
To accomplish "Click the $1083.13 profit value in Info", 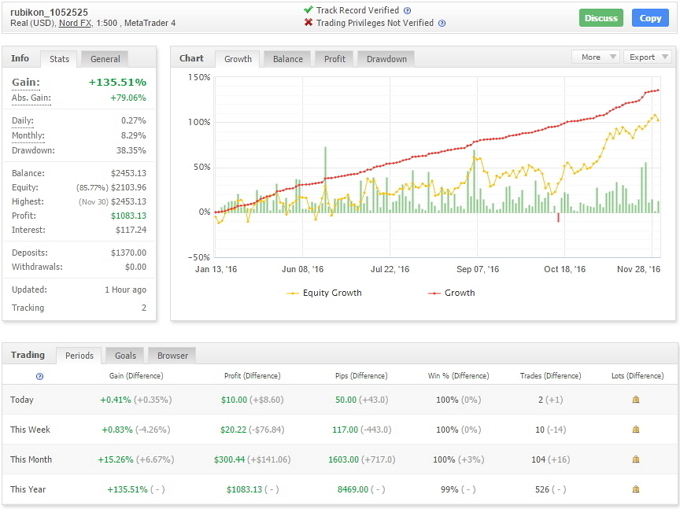I will (128, 216).
